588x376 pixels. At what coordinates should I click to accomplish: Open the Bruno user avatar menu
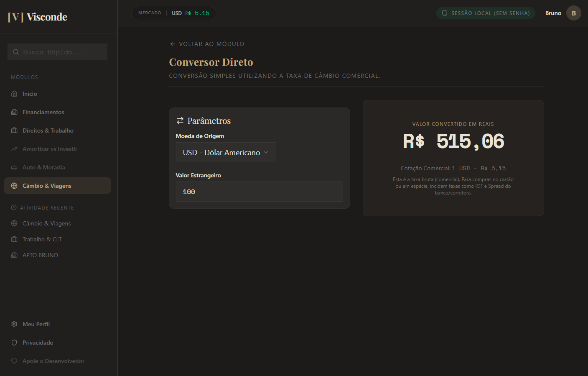coord(573,13)
